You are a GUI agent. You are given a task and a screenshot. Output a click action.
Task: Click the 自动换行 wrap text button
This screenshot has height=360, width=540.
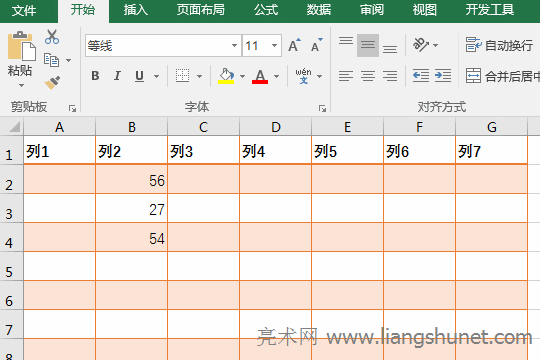[x=499, y=45]
